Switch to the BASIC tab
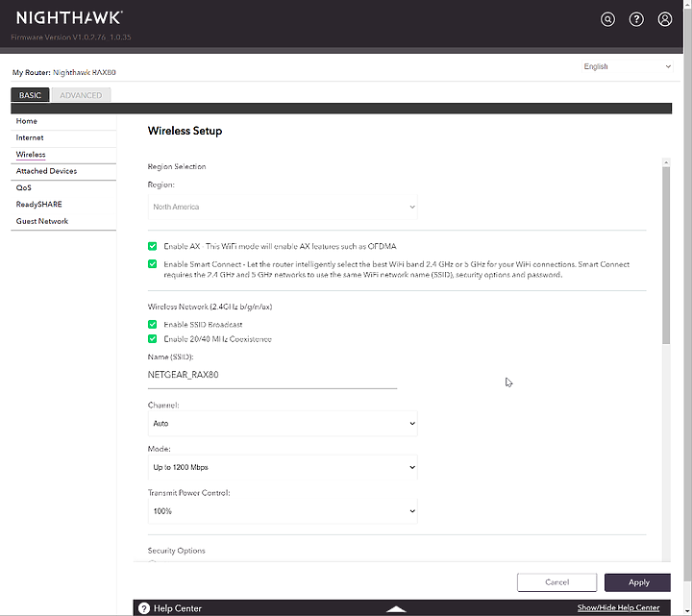The image size is (692, 616). pyautogui.click(x=30, y=95)
